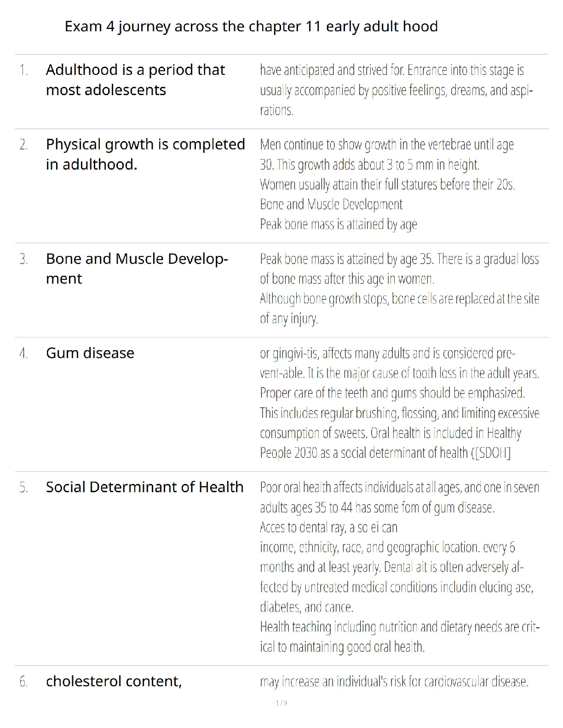Click the line 'Health teaching including nutrition'
563x728 pixels.
click(399, 627)
